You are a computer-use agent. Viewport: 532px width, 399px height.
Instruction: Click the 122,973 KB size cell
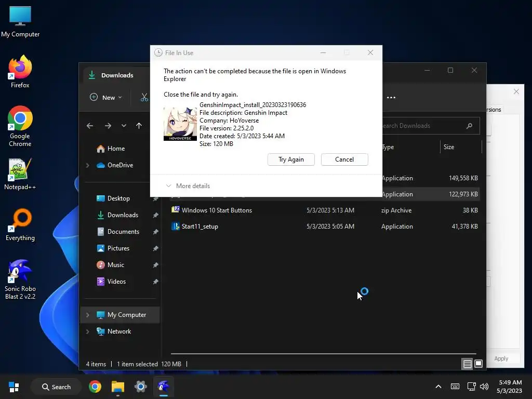tap(463, 194)
